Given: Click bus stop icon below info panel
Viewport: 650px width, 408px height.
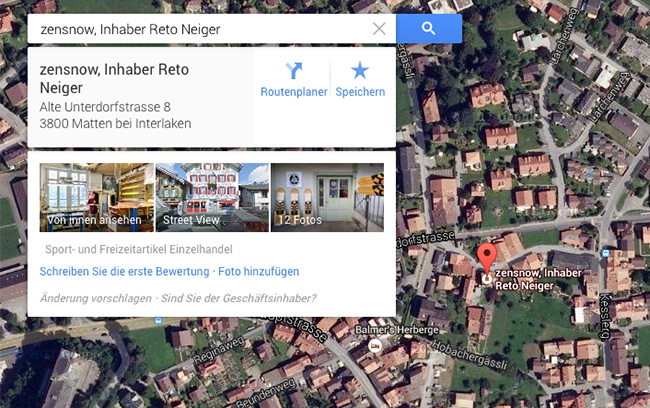Looking at the screenshot, I should (158, 321).
